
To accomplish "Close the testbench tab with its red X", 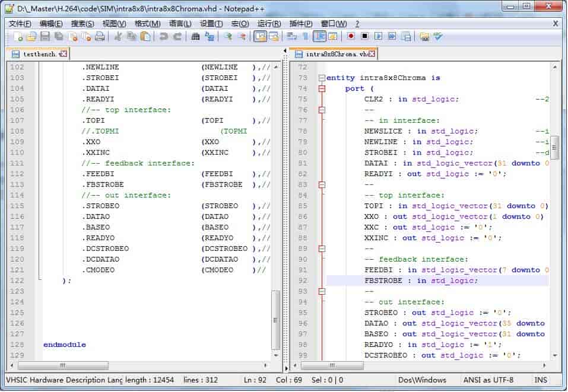I will click(64, 54).
